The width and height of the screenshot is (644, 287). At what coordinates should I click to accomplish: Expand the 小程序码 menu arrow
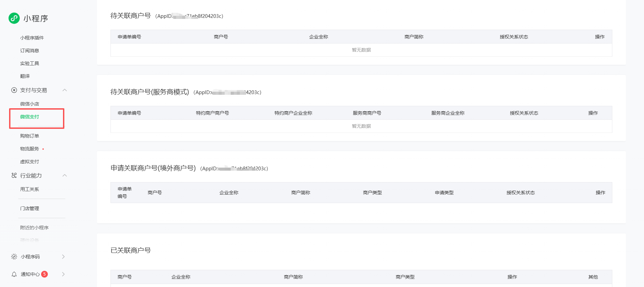[63, 257]
